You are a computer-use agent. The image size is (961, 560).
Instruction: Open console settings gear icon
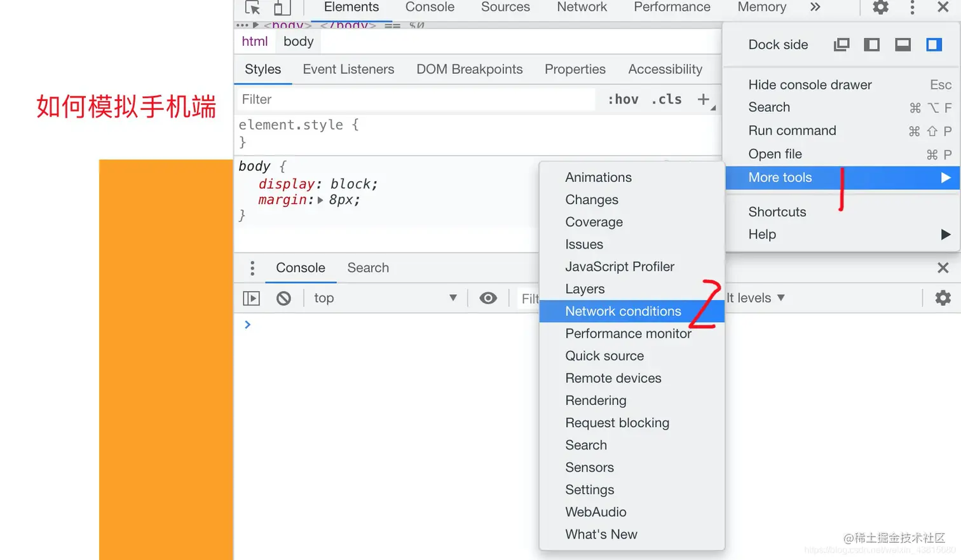click(x=943, y=297)
